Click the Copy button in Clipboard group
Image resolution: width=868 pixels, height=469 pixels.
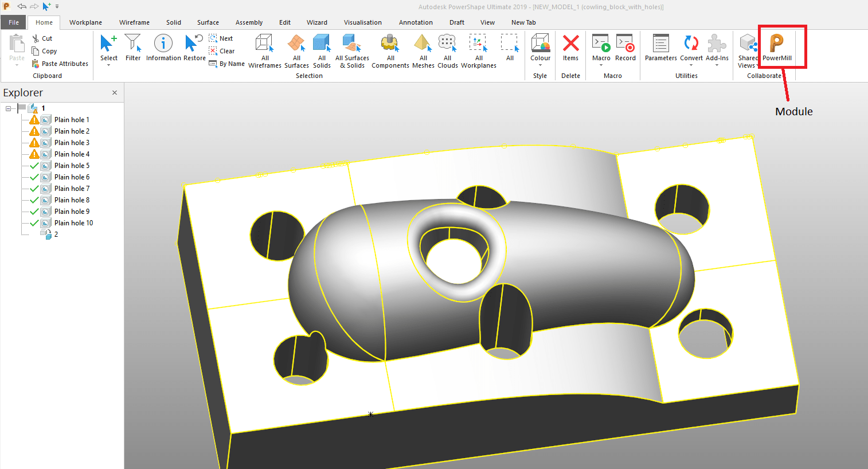48,51
